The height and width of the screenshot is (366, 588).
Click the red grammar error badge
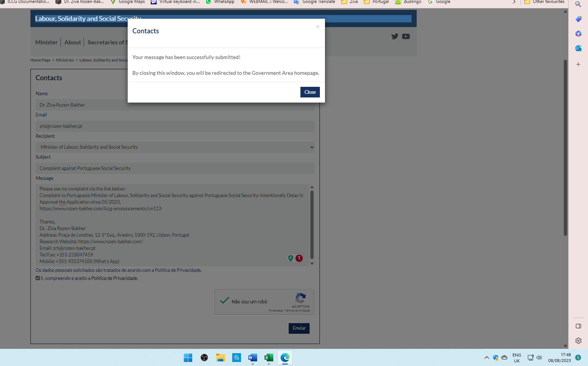(x=299, y=258)
